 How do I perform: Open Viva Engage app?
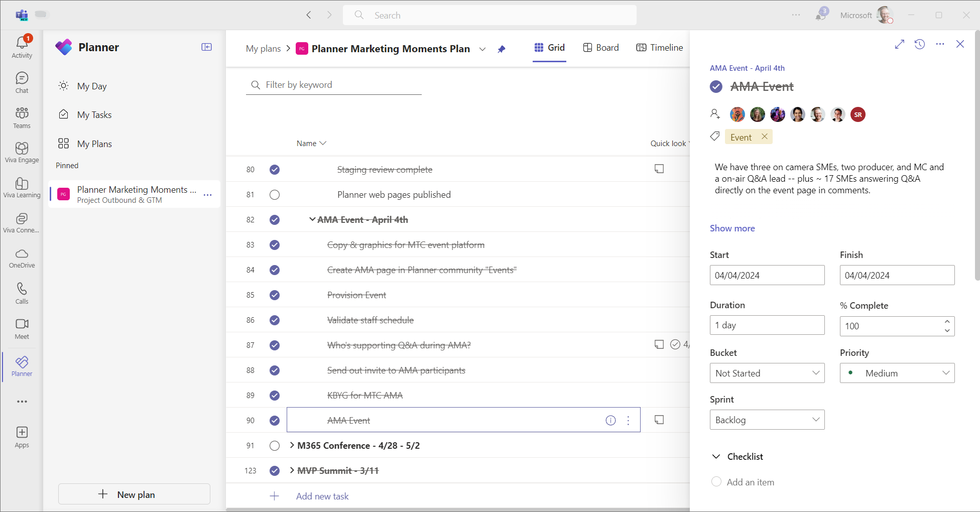pyautogui.click(x=22, y=153)
